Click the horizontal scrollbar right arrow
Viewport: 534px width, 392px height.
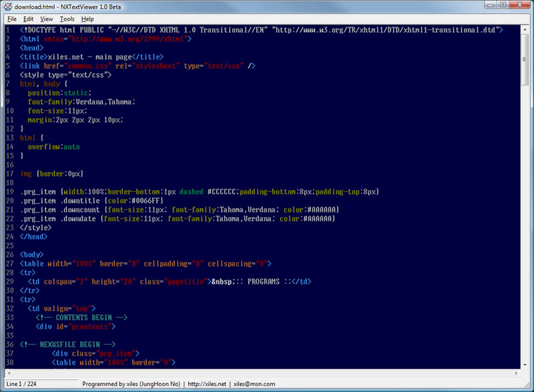tap(517, 373)
